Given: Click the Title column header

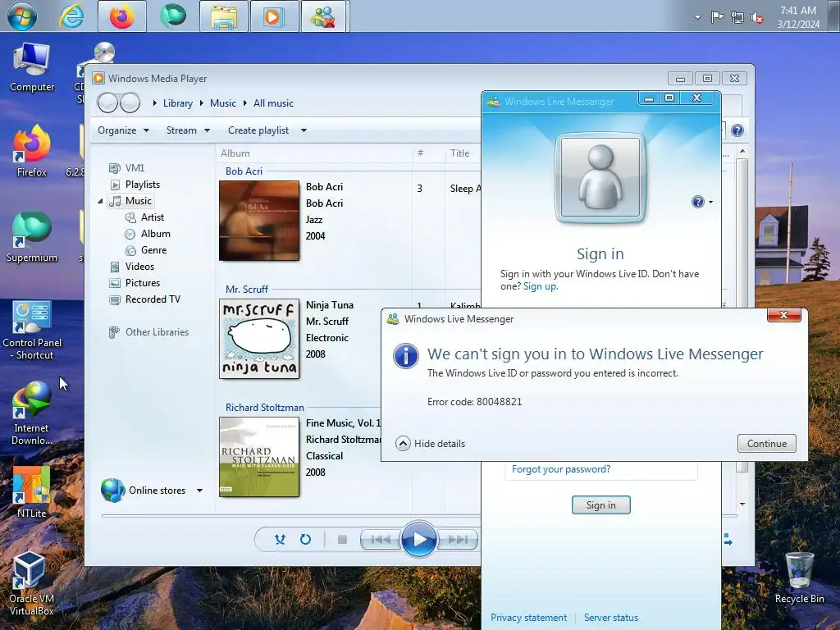Looking at the screenshot, I should pyautogui.click(x=459, y=153).
